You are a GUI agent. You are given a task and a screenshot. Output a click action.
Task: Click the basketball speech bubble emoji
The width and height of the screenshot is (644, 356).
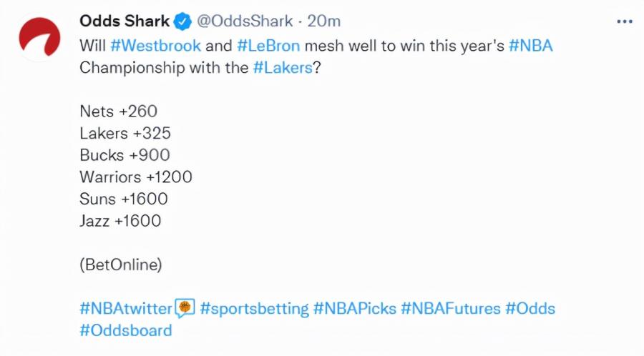coord(185,308)
